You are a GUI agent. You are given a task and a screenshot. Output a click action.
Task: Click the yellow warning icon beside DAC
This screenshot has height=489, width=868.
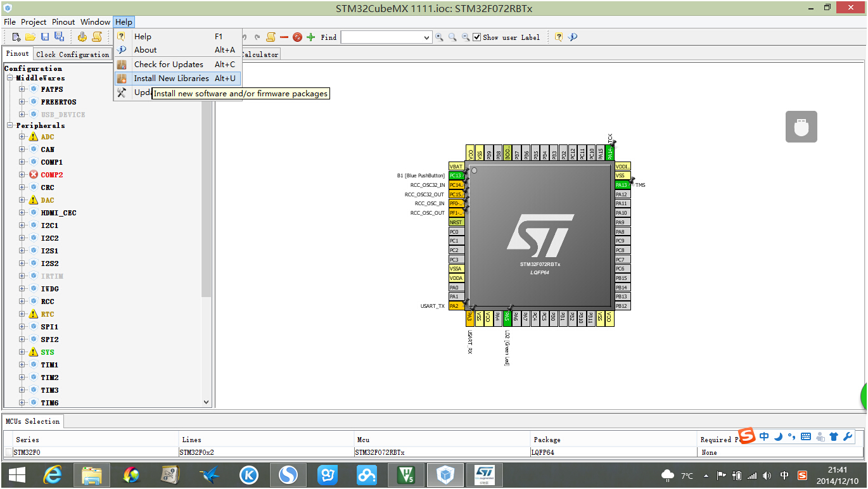34,200
